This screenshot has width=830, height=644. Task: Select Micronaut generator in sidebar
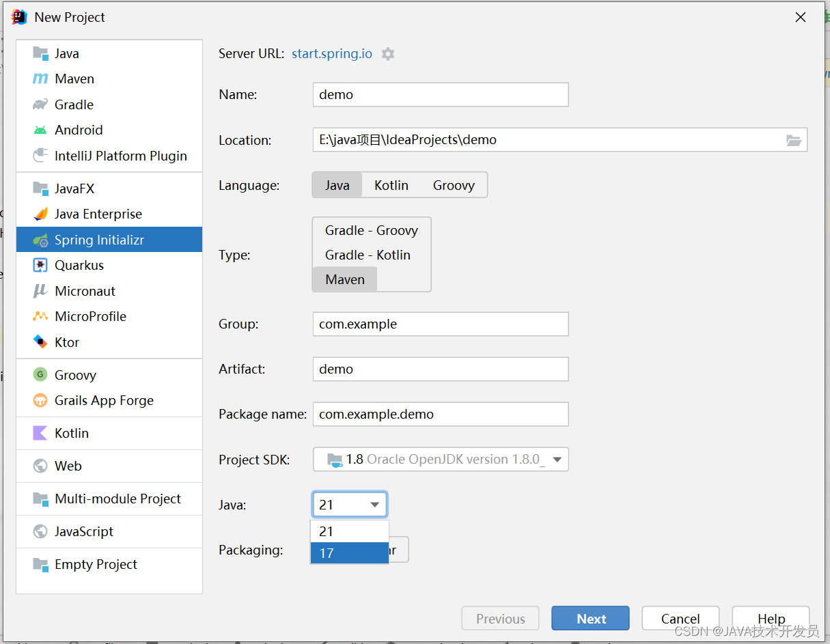[109, 291]
